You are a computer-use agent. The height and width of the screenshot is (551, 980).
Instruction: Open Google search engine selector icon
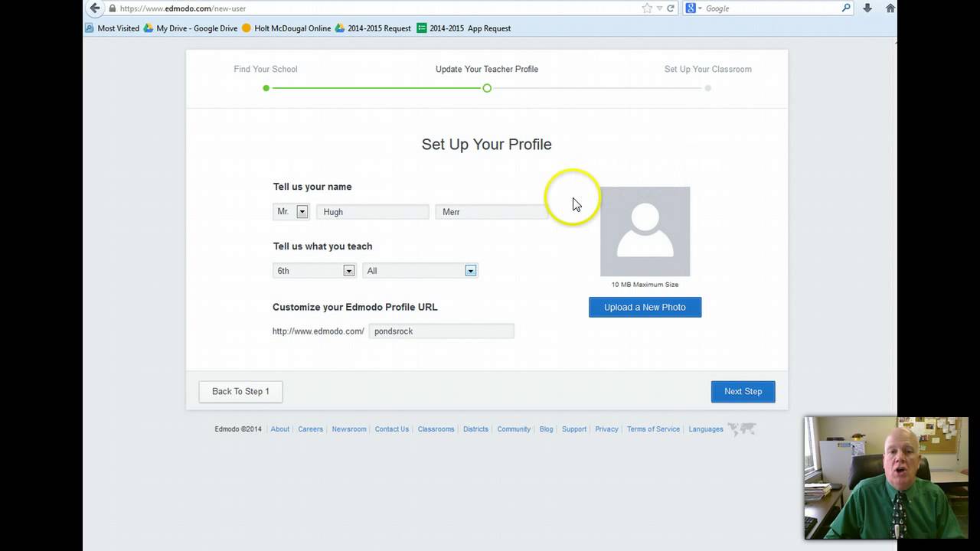click(x=694, y=8)
